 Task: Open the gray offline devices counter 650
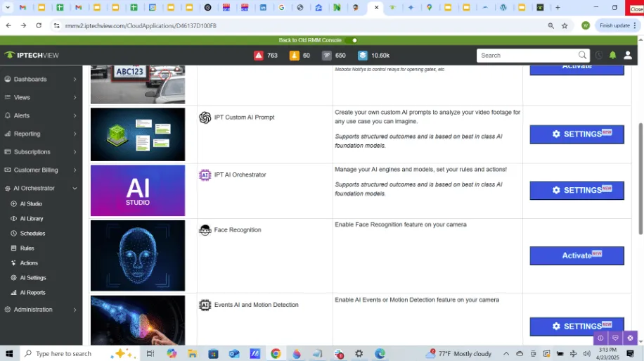[x=333, y=56]
